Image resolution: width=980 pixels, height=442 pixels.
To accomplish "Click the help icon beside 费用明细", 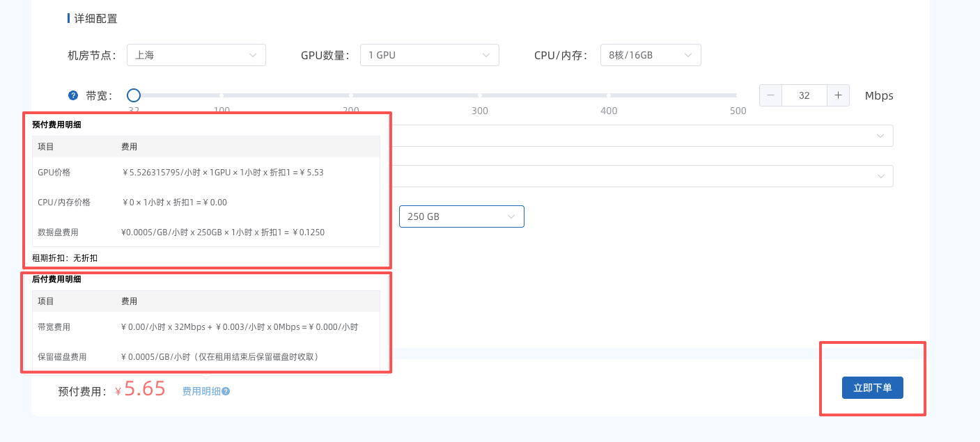I will (x=226, y=391).
